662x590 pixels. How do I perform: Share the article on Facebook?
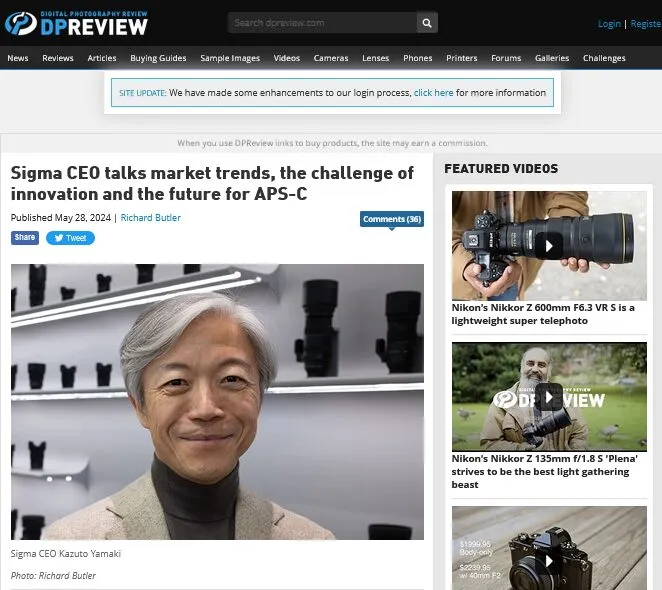(x=25, y=238)
